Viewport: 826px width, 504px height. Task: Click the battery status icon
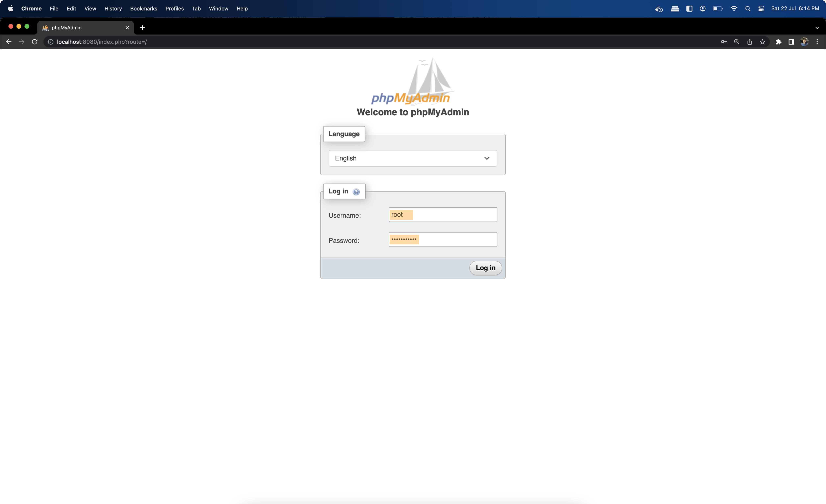[718, 8]
